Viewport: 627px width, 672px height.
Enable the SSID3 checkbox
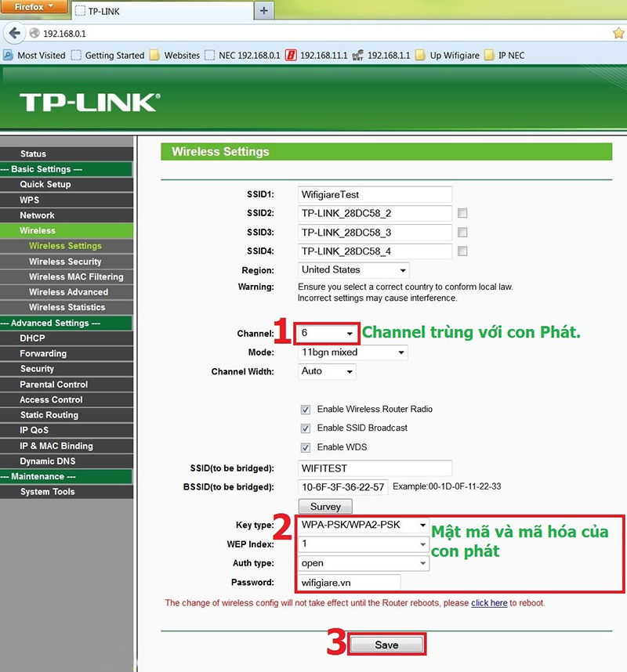[462, 233]
